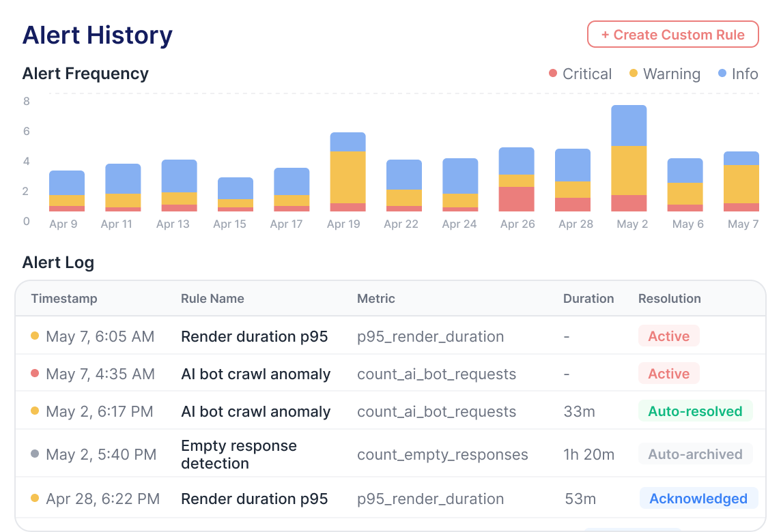Select the Apr 11 bar in chart
Screen dimensions: 781x532
pos(123,188)
